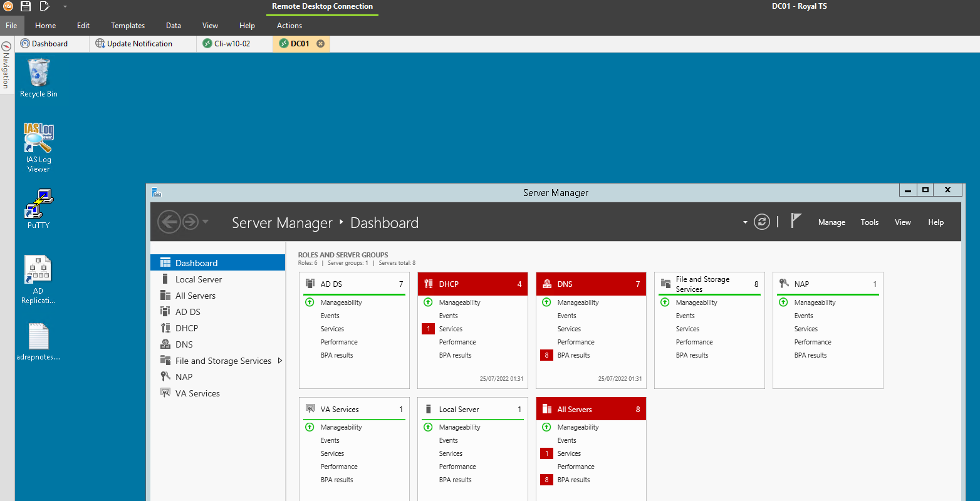This screenshot has width=980, height=501.
Task: Open the Tools menu in Server Manager
Action: 869,222
